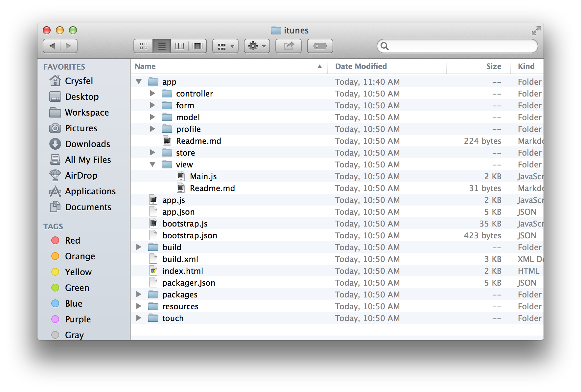The height and width of the screenshot is (392, 581).
Task: Open Documents in the sidebar
Action: pos(81,207)
